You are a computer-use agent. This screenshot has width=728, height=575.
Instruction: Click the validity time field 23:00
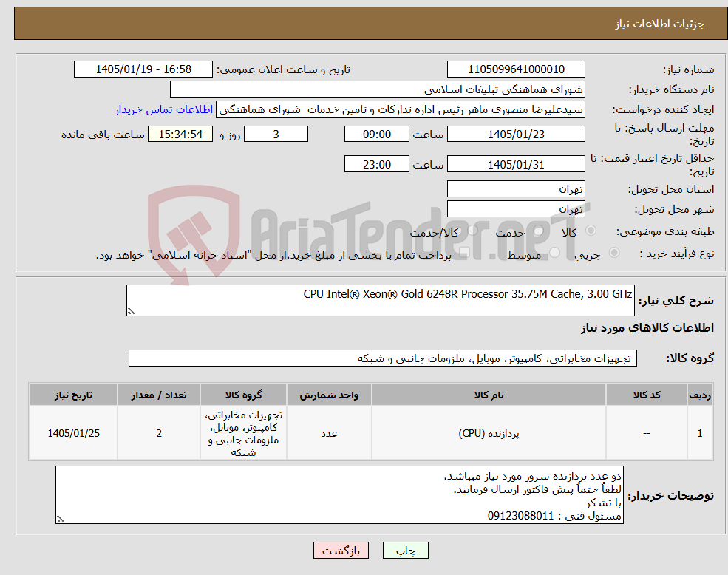coord(376,164)
